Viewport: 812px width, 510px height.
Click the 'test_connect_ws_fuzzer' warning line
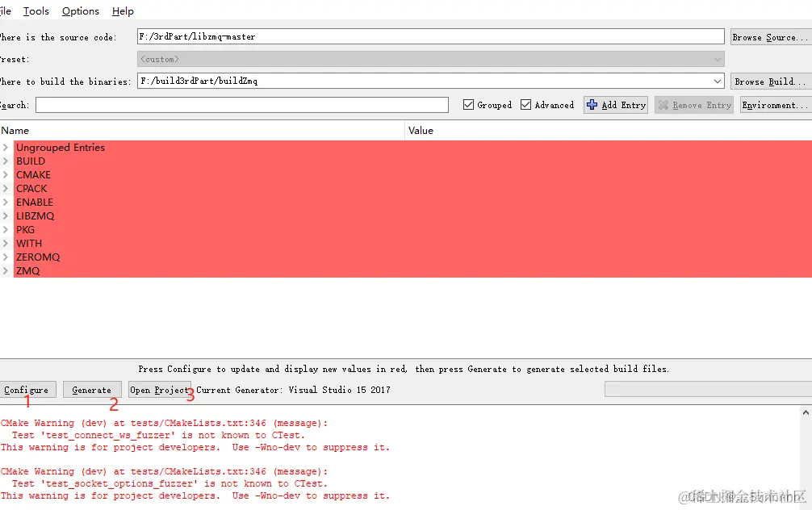(x=158, y=436)
